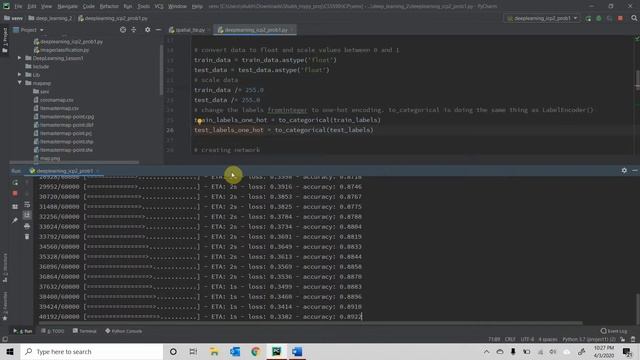
Task: Start debugging with the bug icon
Action: [x=599, y=18]
